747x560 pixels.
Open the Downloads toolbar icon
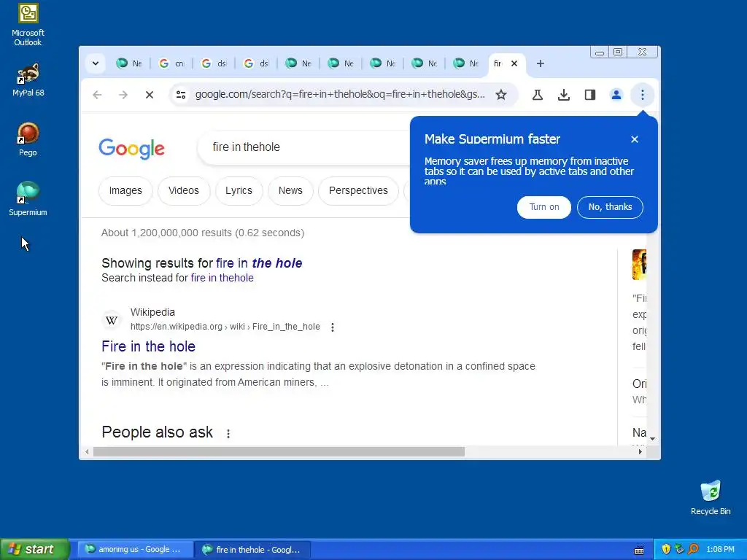(x=564, y=95)
